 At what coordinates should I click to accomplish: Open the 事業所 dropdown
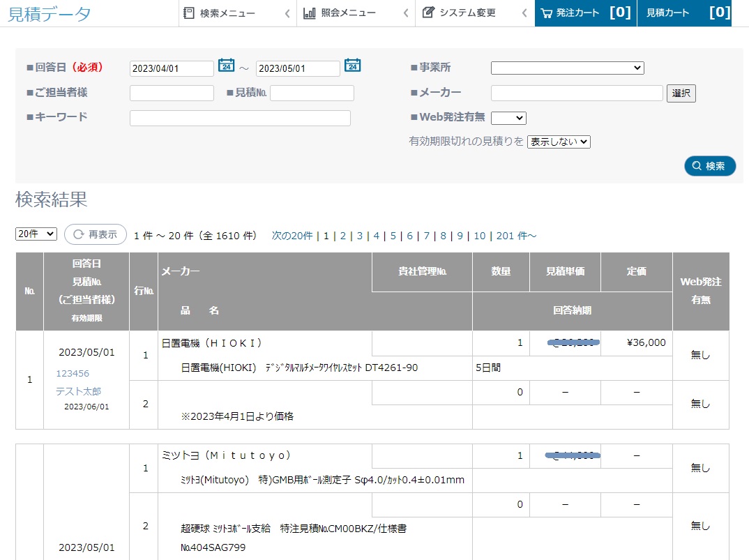coord(568,68)
